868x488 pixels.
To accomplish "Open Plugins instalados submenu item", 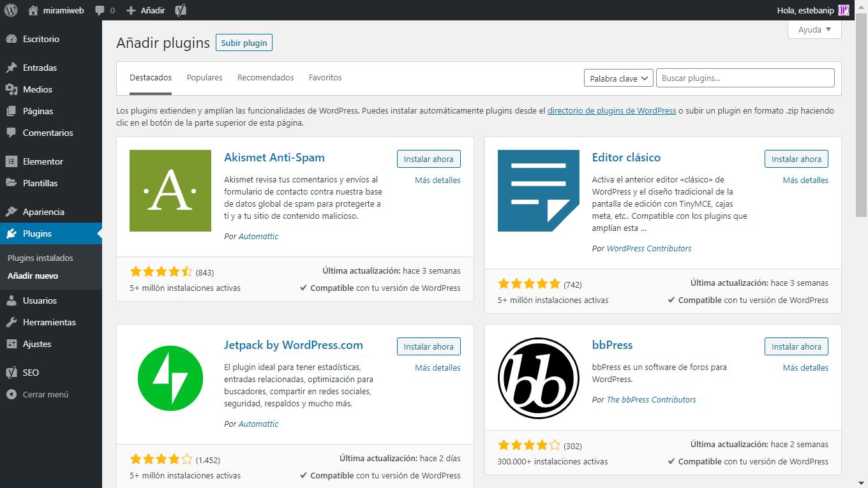I will click(40, 258).
